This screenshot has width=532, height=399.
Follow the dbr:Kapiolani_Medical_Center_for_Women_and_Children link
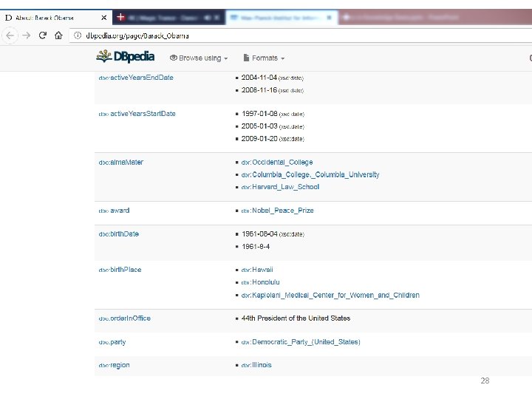click(330, 295)
